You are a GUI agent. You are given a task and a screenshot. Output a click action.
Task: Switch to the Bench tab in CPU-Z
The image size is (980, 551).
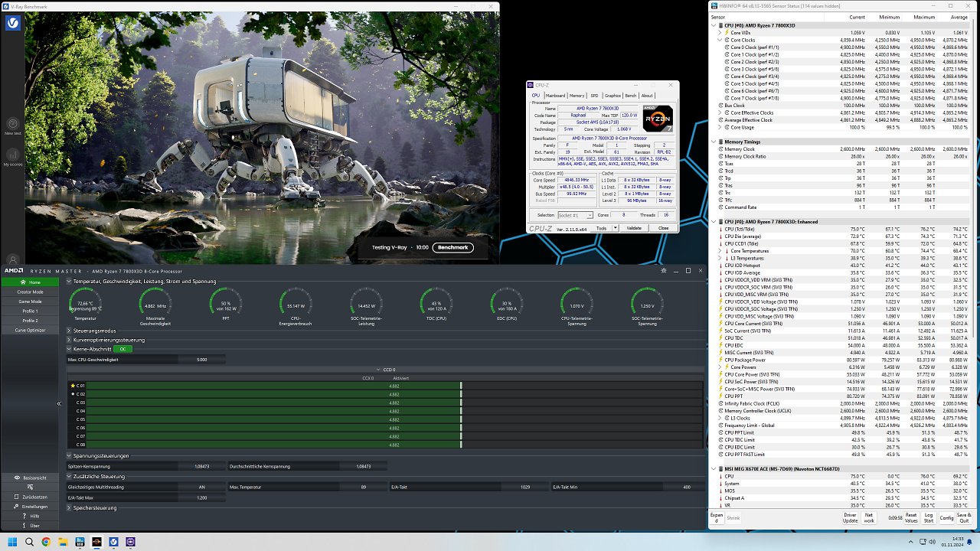(x=631, y=96)
